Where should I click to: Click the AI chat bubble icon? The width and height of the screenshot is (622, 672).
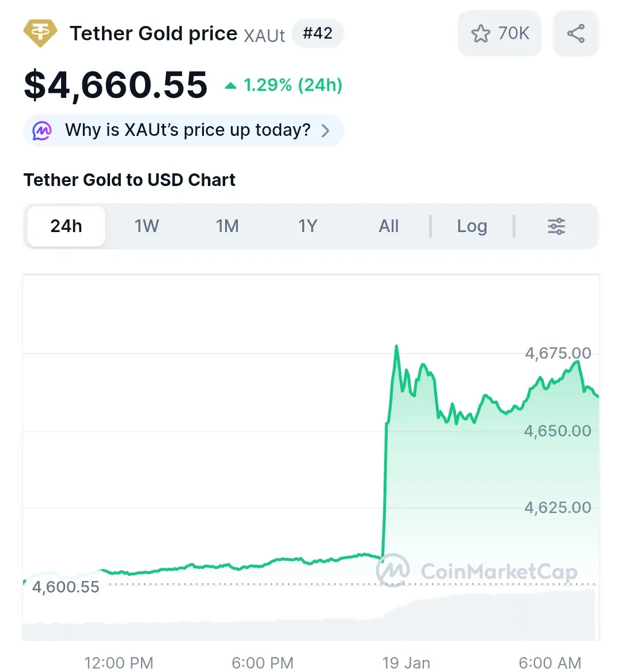click(x=42, y=130)
